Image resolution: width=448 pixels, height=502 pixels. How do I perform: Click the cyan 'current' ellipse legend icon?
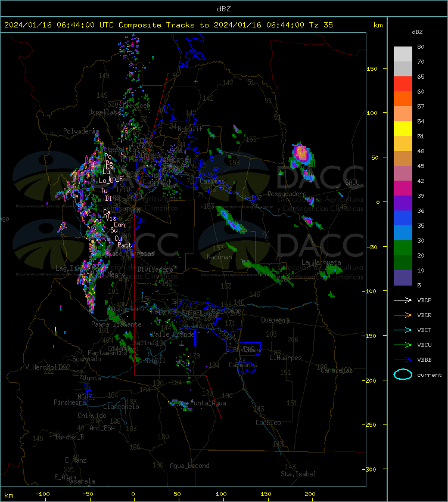point(403,374)
